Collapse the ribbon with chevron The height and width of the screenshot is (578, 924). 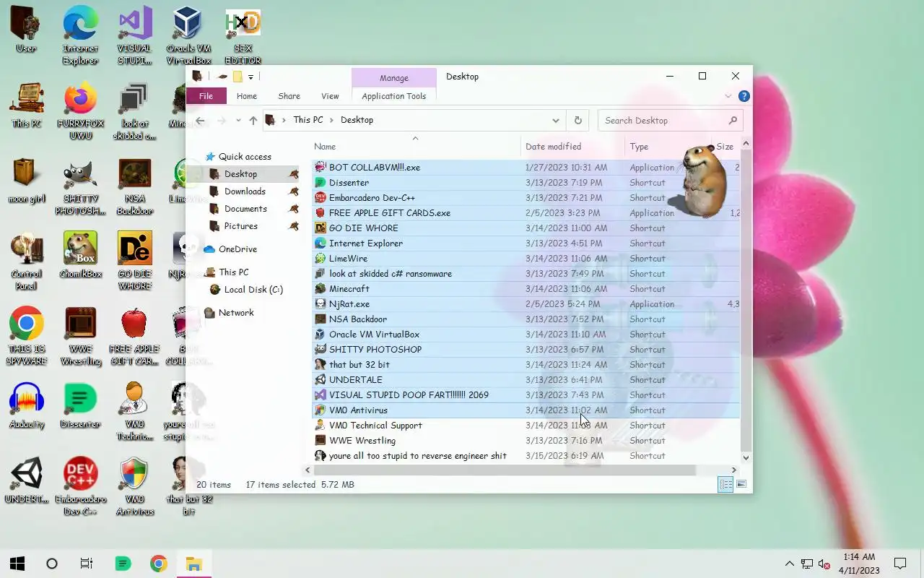coord(728,96)
